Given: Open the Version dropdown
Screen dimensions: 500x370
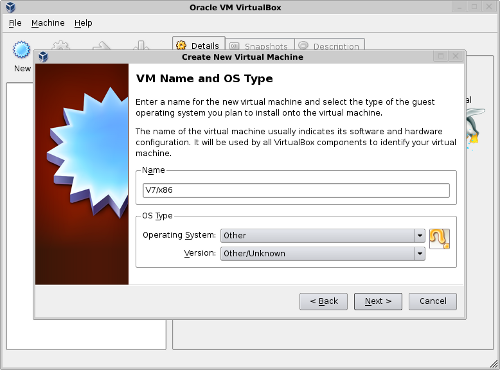Looking at the screenshot, I should point(323,253).
